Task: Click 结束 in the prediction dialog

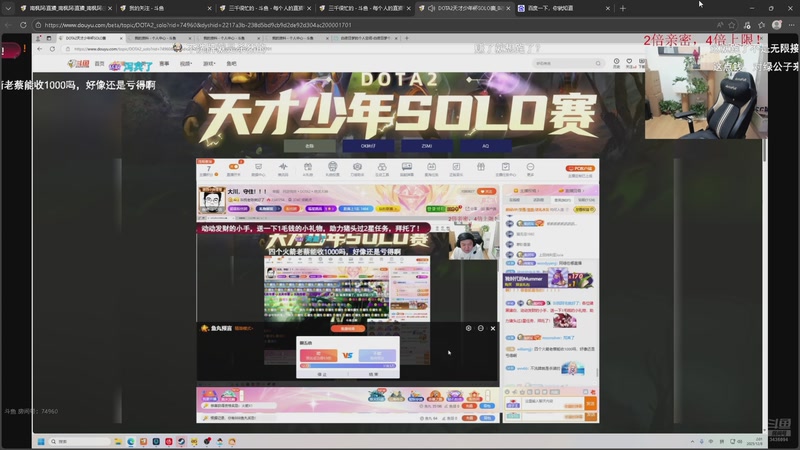Action: [373, 374]
